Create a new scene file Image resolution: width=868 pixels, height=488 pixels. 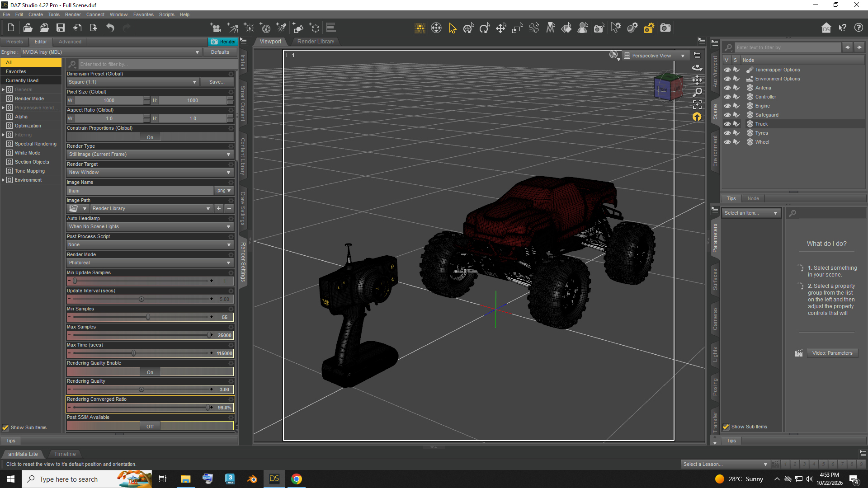11,28
